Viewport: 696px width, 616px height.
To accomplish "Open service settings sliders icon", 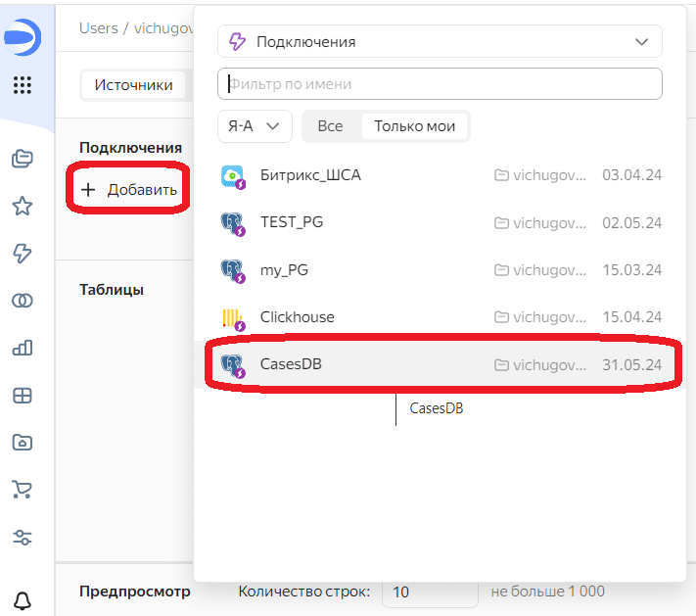I will coord(23,537).
